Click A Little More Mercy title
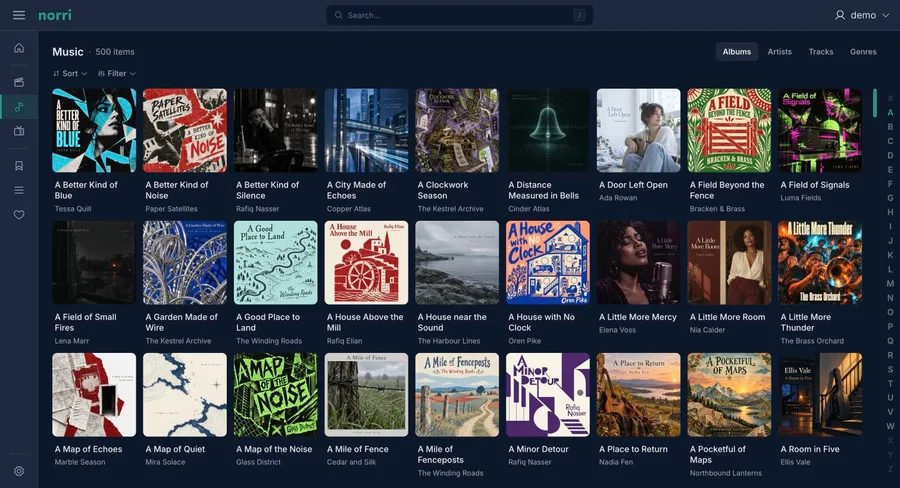This screenshot has height=488, width=900. [x=638, y=317]
